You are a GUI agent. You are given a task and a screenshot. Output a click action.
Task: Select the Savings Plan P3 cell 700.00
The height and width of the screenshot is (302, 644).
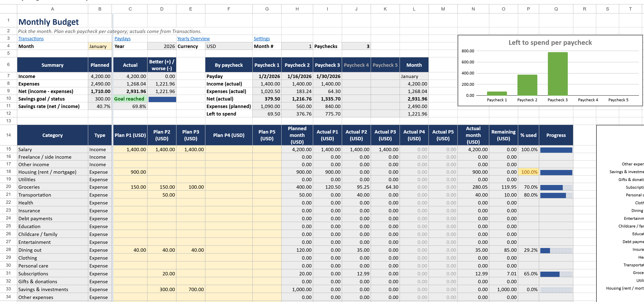(191, 289)
